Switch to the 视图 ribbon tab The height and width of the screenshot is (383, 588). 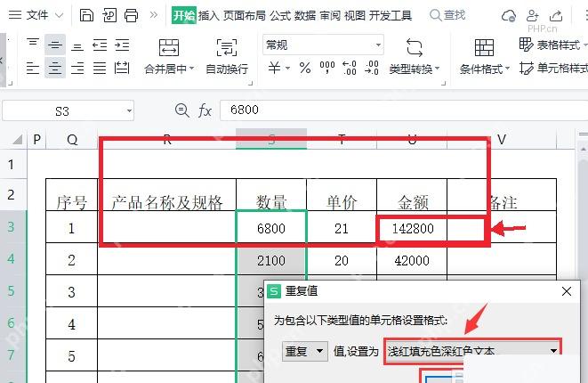point(355,15)
